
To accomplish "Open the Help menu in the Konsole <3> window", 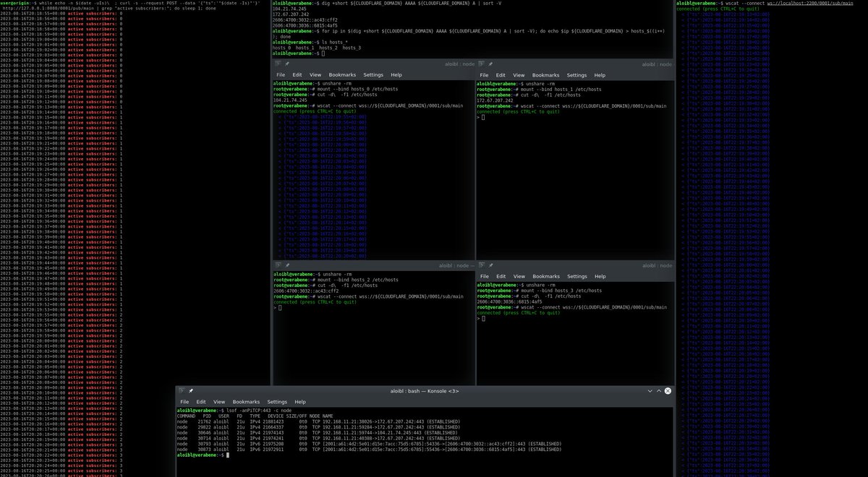I will click(x=300, y=401).
